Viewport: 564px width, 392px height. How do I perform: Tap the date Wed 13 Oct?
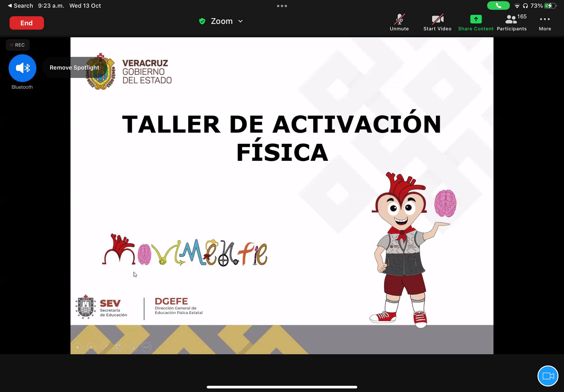(85, 6)
